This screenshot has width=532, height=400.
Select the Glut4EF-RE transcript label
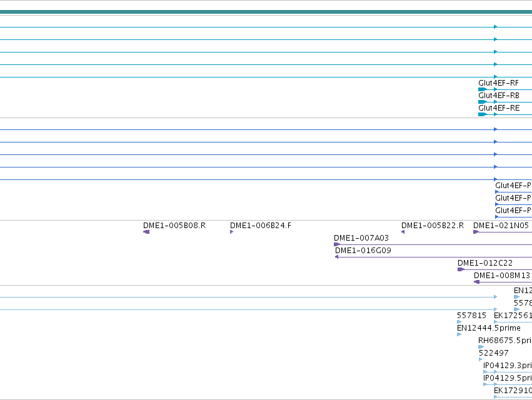(499, 108)
